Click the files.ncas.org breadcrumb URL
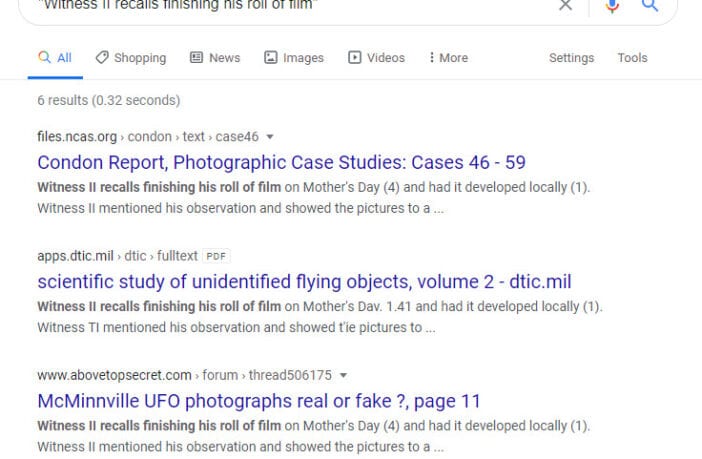 (148, 137)
